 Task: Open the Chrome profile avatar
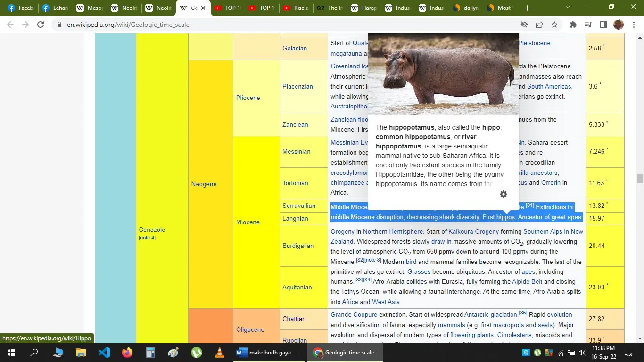(x=618, y=25)
